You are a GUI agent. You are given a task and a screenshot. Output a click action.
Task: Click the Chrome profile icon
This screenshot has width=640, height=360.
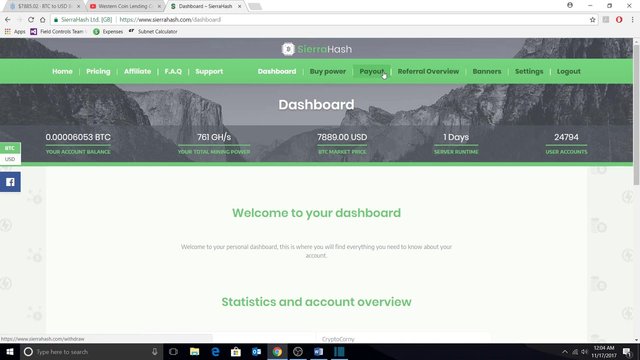point(570,5)
